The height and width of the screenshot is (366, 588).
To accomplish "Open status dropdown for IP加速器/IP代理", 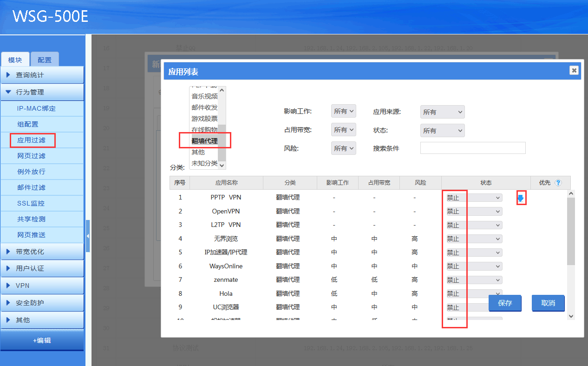I will click(x=473, y=253).
